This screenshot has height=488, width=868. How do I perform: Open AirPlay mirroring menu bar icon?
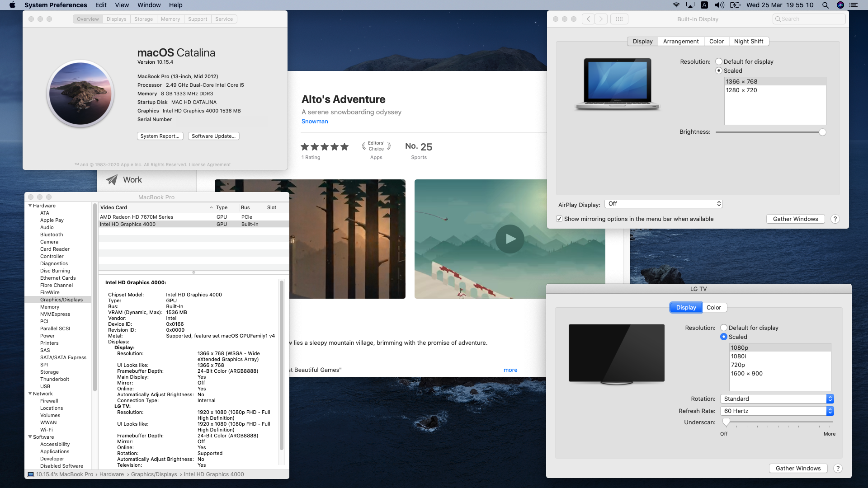pos(690,5)
